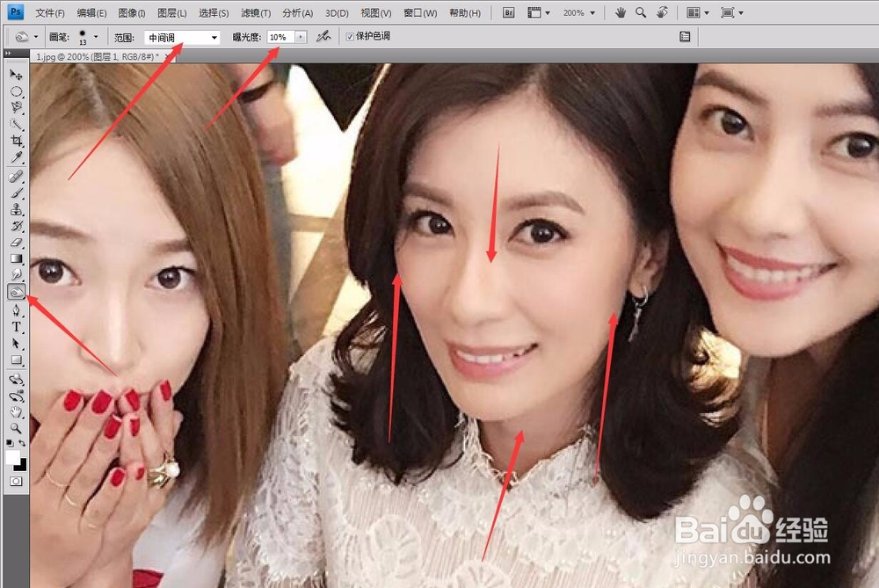This screenshot has width=879, height=588.
Task: Toggle Quick Mask mode at toolbar bottom
Action: pyautogui.click(x=15, y=483)
